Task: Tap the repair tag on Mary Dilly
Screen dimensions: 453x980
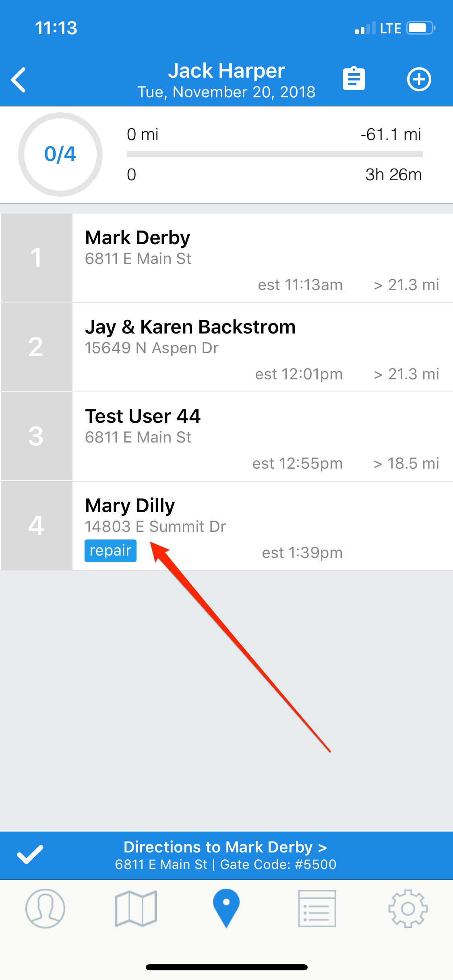Action: point(110,550)
